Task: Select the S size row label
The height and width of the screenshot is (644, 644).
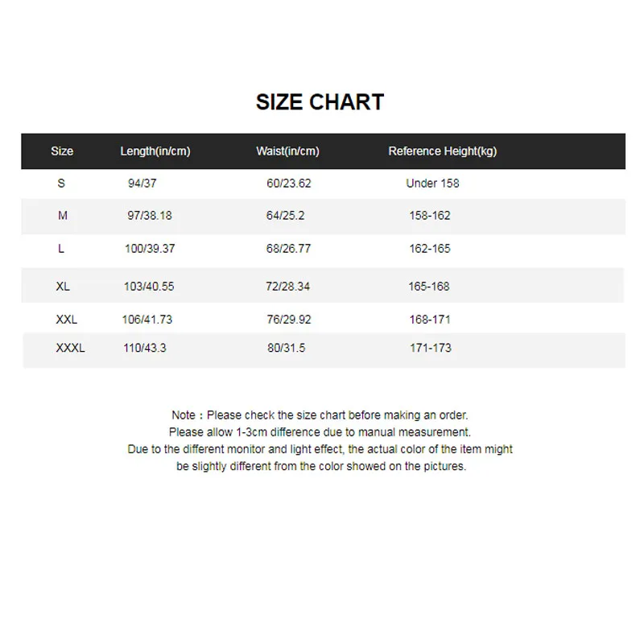Action: pyautogui.click(x=61, y=184)
